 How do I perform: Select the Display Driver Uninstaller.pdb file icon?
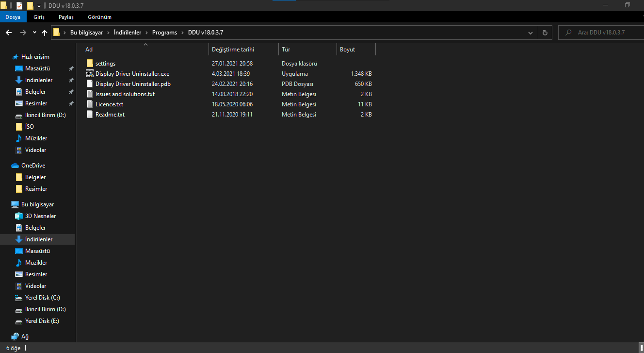89,84
